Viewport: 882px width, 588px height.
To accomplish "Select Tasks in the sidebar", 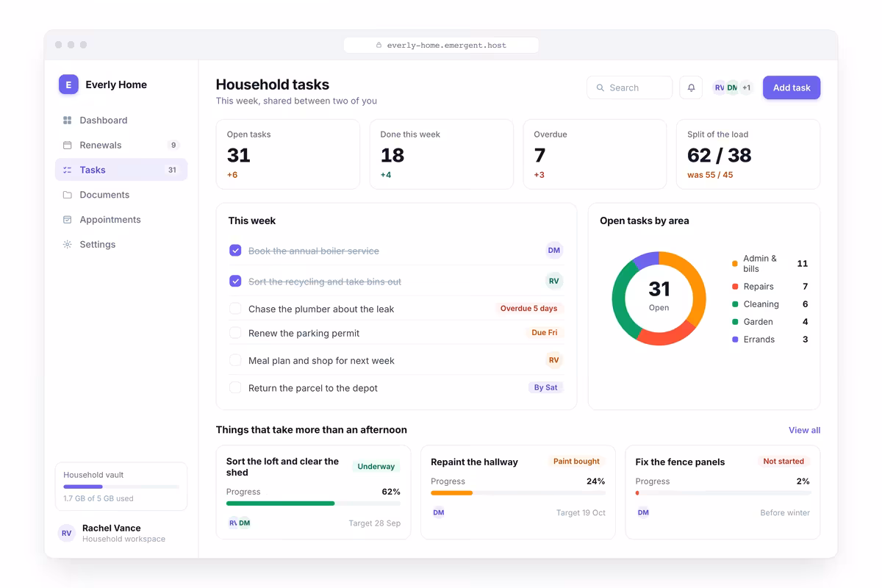I will [x=121, y=170].
